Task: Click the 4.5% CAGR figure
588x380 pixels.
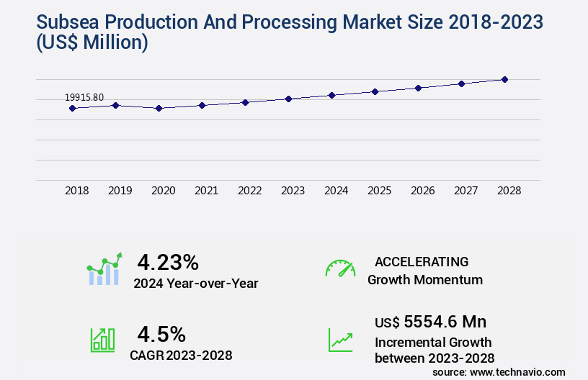Action: coord(161,334)
